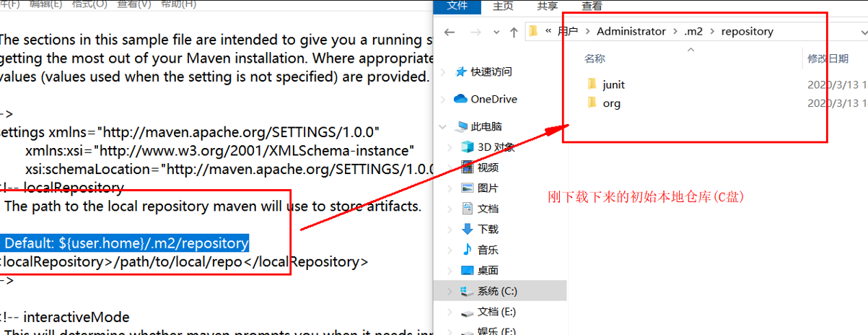Open the 文件 tab in File Explorer

pos(457,6)
